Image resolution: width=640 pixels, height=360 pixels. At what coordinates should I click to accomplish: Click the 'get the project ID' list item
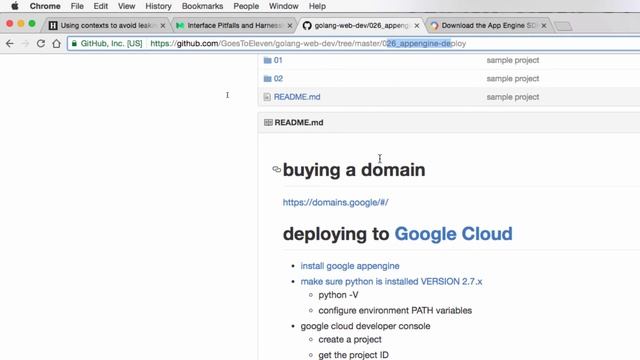tap(353, 355)
